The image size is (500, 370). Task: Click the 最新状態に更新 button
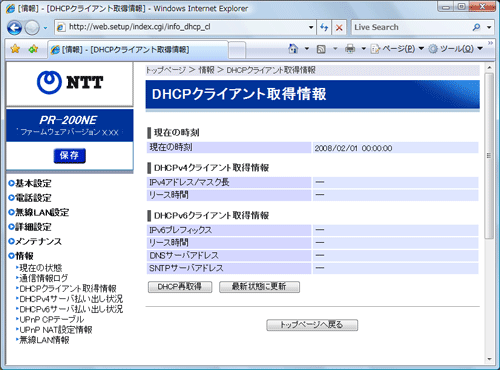coord(259,287)
